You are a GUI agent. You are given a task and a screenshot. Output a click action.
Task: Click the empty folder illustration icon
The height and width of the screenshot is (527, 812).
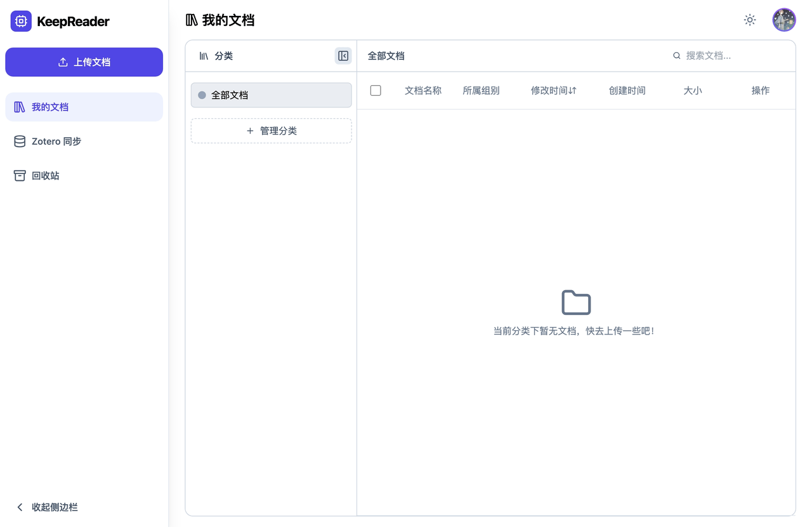(576, 302)
